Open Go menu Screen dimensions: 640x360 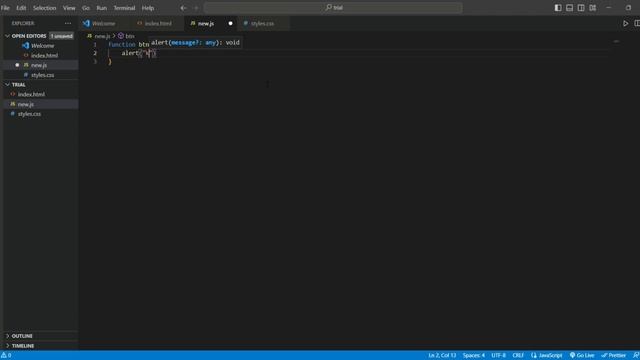tap(86, 8)
